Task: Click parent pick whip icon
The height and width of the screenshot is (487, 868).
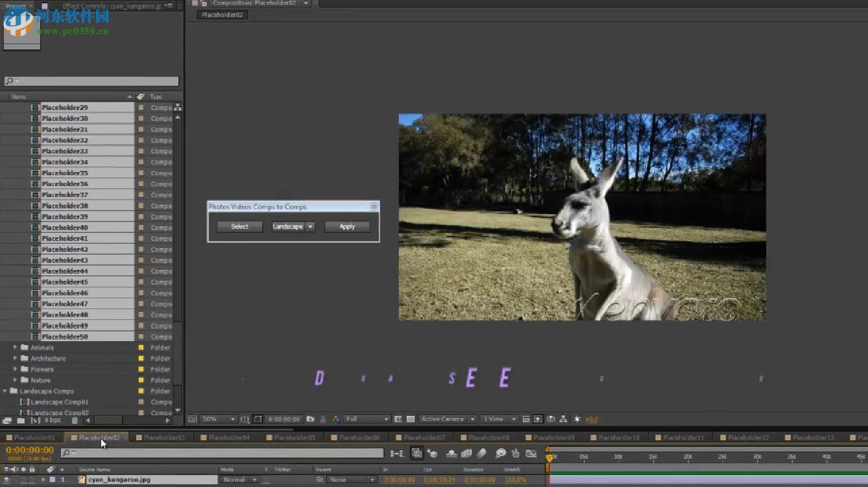Action: click(x=319, y=480)
